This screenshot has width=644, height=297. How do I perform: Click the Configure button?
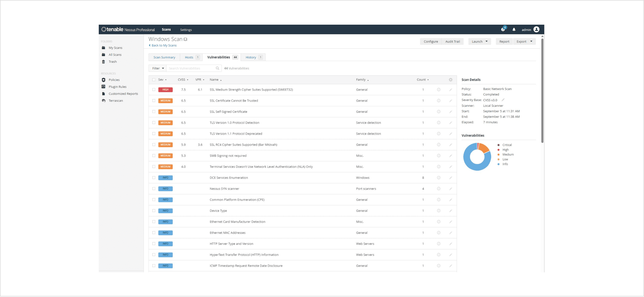coord(431,42)
